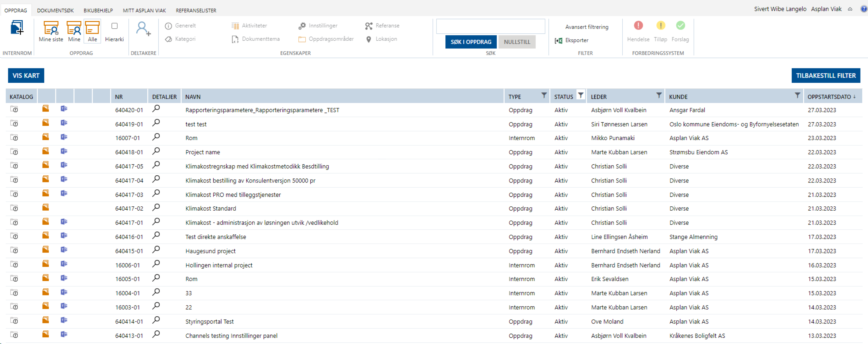Open Avansert filtrering

point(587,27)
